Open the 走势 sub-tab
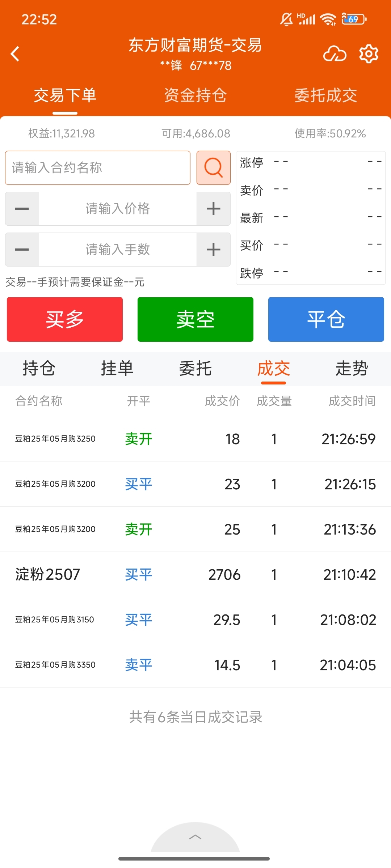 [x=352, y=369]
